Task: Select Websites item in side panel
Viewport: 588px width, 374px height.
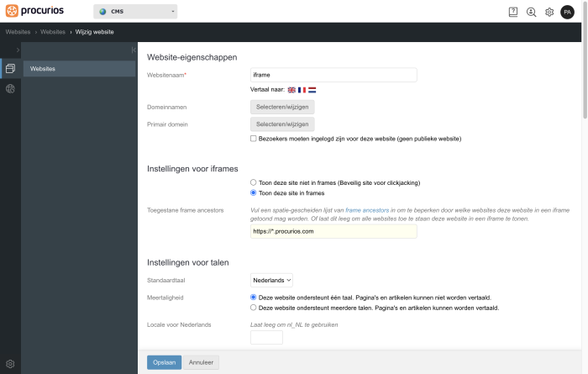Action: pos(79,69)
